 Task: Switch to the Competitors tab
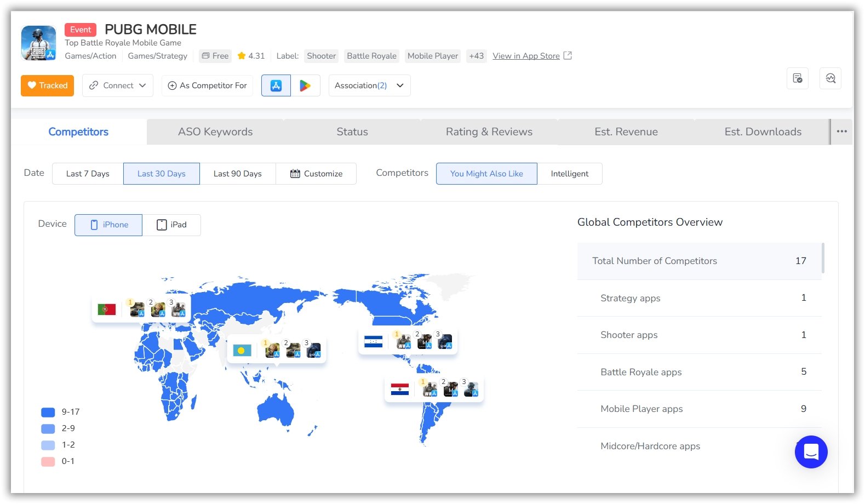tap(78, 132)
